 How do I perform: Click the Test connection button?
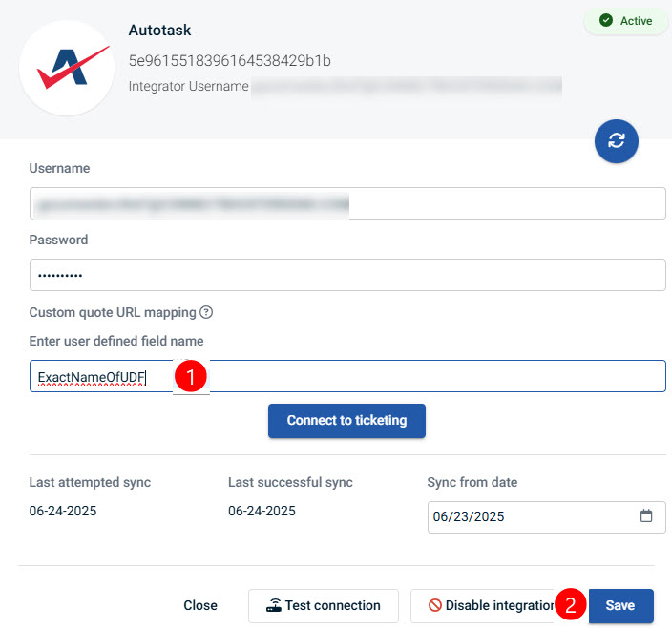(x=324, y=606)
